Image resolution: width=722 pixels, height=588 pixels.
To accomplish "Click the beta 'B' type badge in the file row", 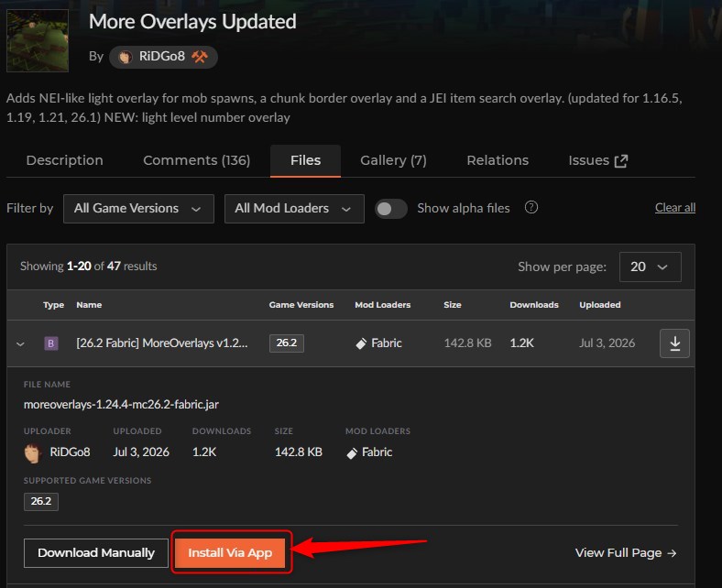I will tap(51, 343).
